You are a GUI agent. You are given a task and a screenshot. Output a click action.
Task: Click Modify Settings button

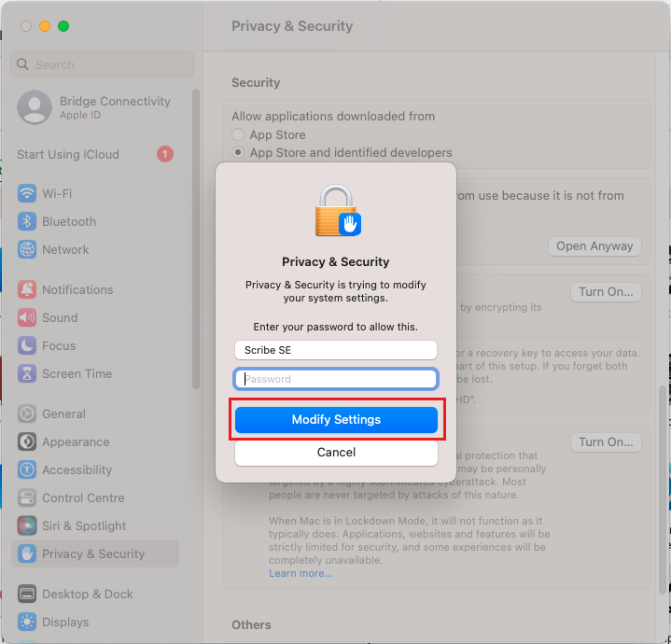[336, 420]
